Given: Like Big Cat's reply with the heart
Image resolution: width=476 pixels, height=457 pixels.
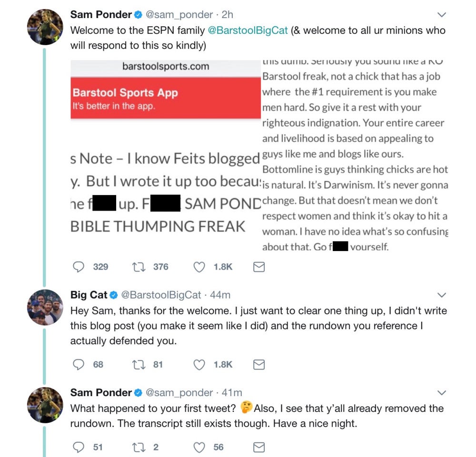Looking at the screenshot, I should click(x=199, y=364).
